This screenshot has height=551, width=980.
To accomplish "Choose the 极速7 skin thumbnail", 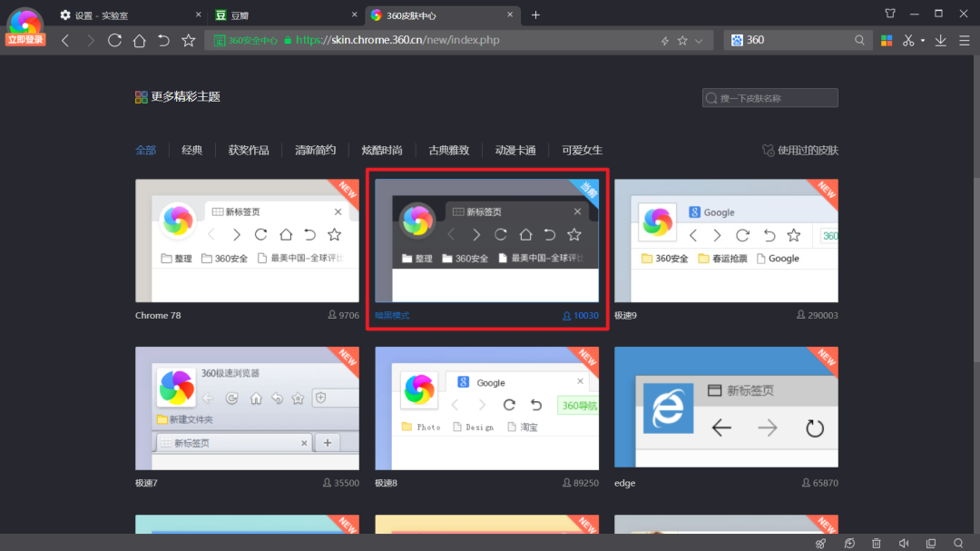I will coord(247,408).
